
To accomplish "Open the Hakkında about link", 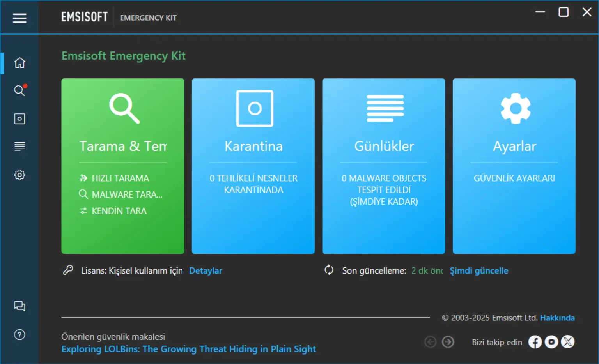I will (557, 318).
